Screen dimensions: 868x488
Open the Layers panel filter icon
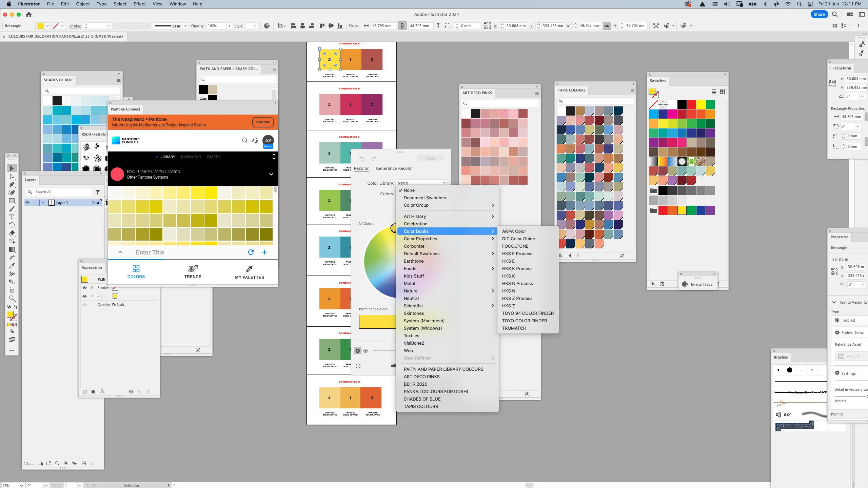tap(98, 192)
